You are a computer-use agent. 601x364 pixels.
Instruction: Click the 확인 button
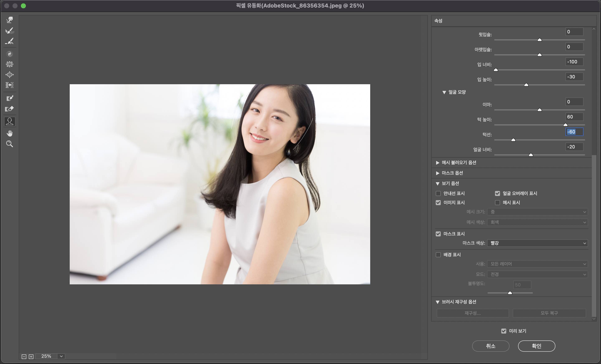(536, 346)
